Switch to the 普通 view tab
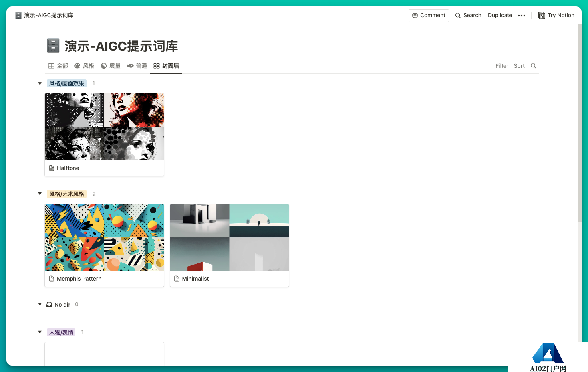The image size is (588, 372). click(x=137, y=66)
